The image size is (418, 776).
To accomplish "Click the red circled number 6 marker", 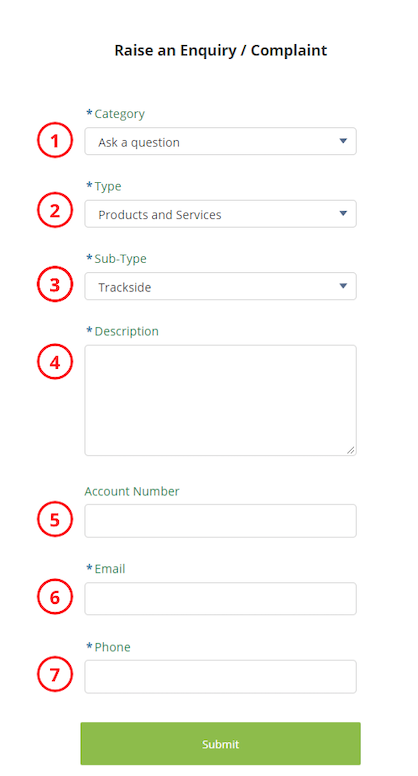I will 55,597.
